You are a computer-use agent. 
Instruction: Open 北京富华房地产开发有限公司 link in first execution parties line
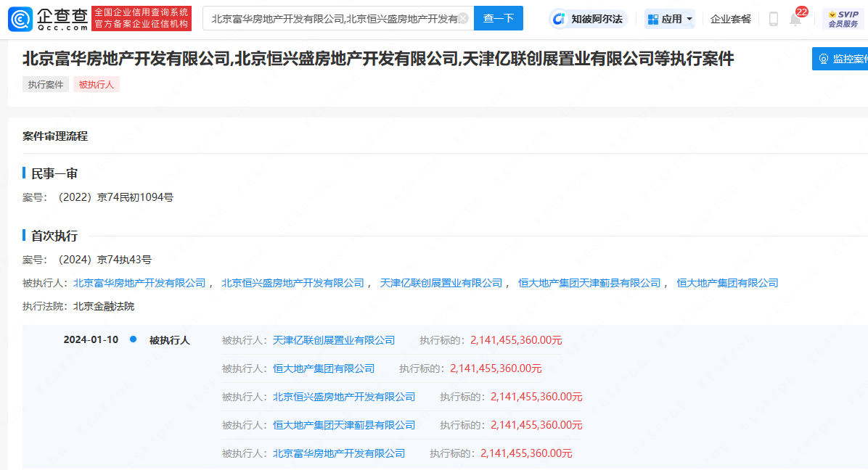[139, 283]
